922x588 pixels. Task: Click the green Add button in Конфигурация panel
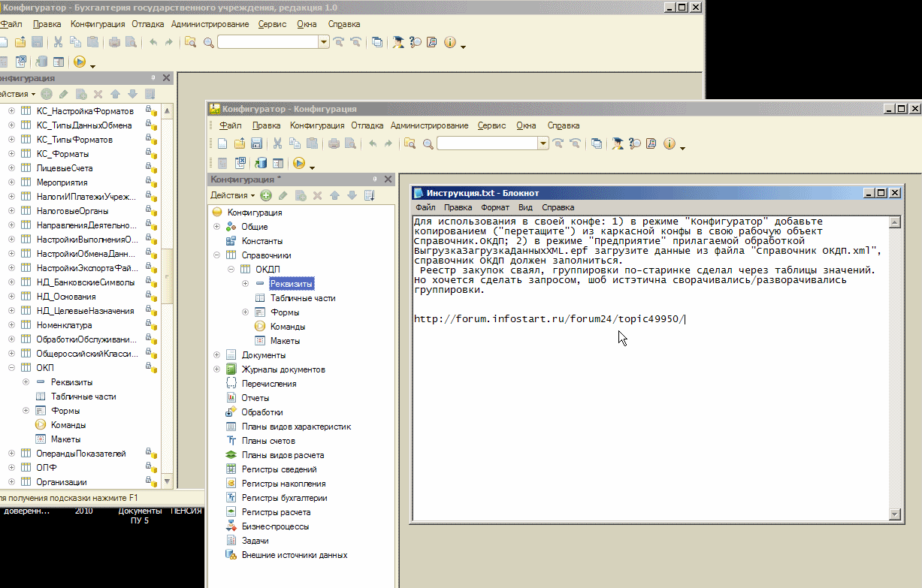(x=266, y=196)
